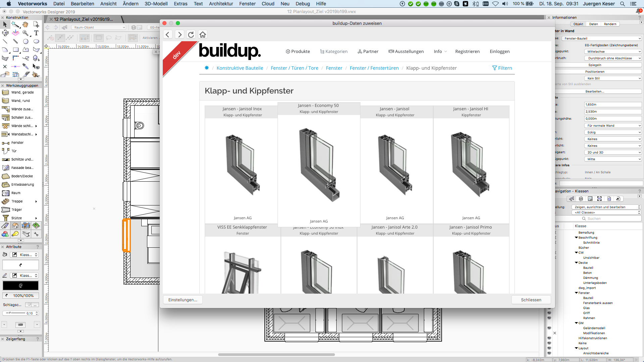Open the Info dropdown on buildup site
The image size is (644, 362).
click(x=440, y=52)
